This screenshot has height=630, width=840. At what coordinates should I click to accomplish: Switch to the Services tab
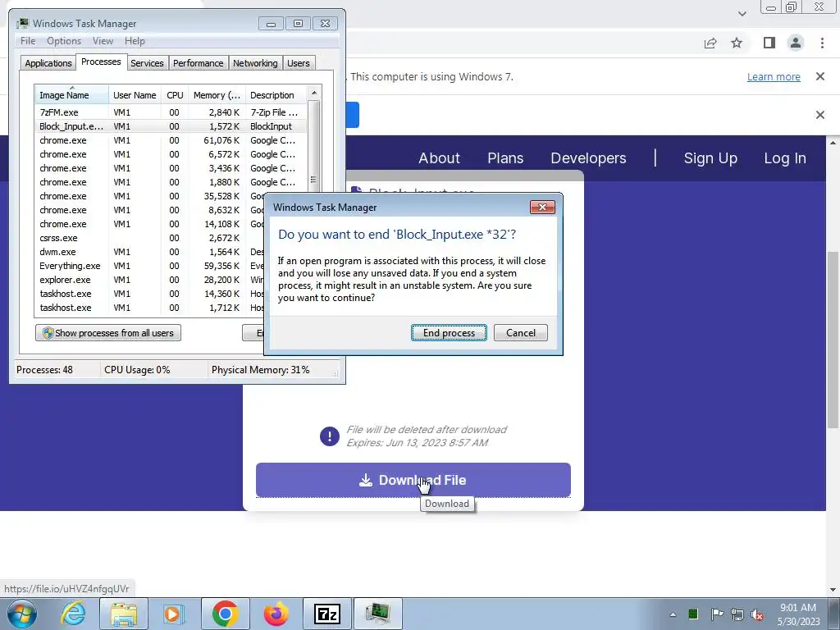point(148,63)
